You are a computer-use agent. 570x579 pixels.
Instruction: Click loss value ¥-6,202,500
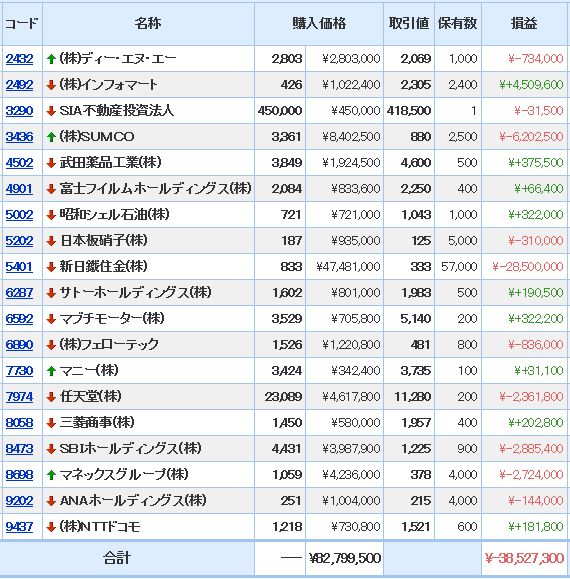pos(531,137)
